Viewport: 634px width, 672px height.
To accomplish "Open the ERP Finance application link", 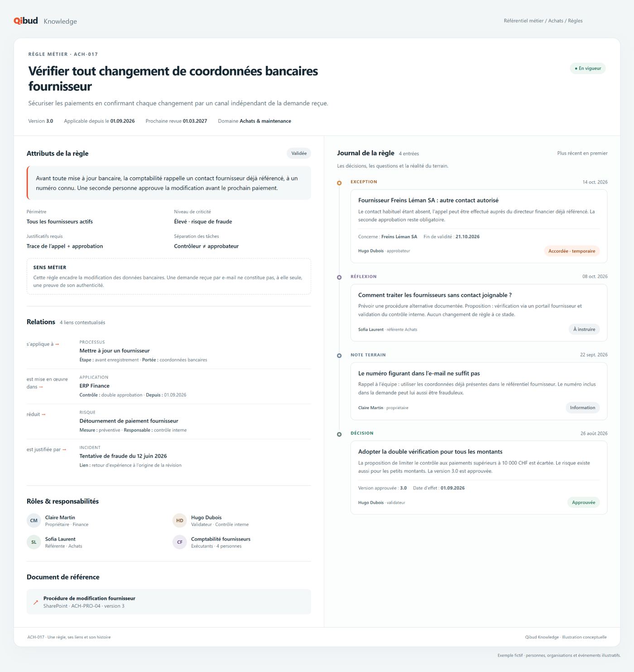I will click(94, 386).
